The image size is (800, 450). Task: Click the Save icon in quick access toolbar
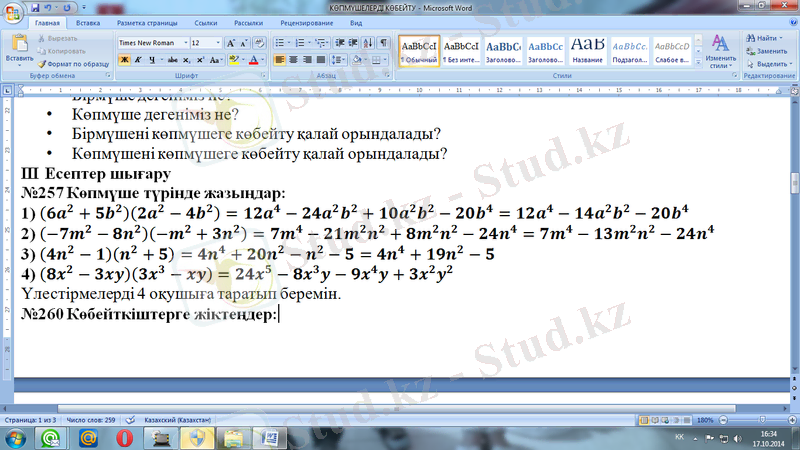coord(34,7)
